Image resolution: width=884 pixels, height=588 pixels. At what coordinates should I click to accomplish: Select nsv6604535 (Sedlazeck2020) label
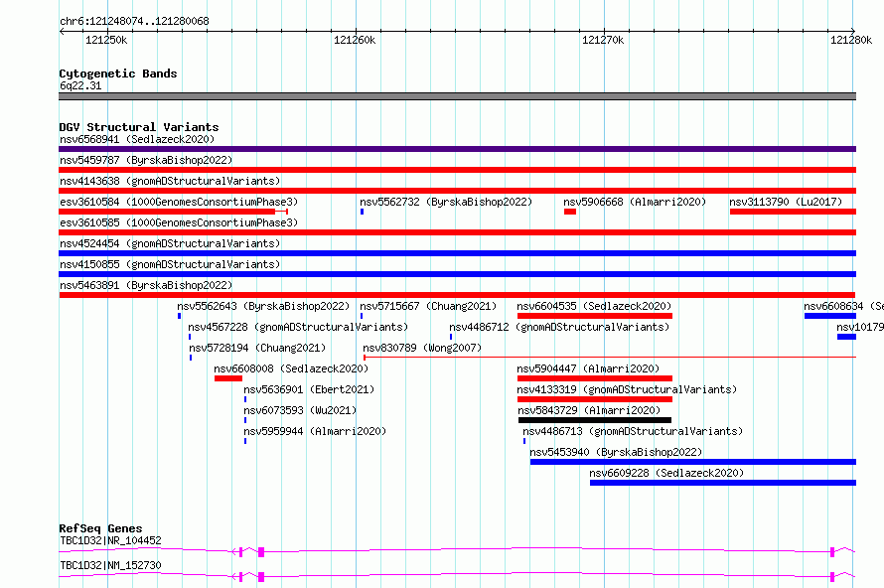[594, 306]
